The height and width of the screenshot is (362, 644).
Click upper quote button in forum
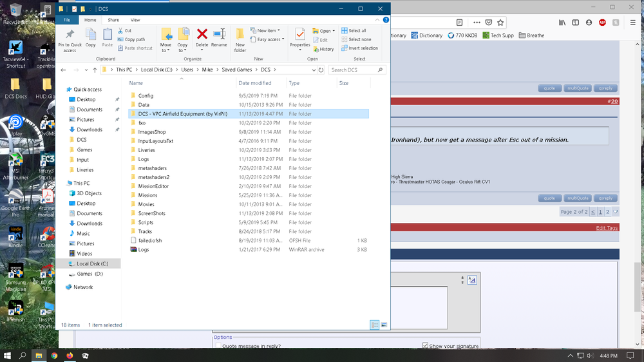click(x=549, y=88)
